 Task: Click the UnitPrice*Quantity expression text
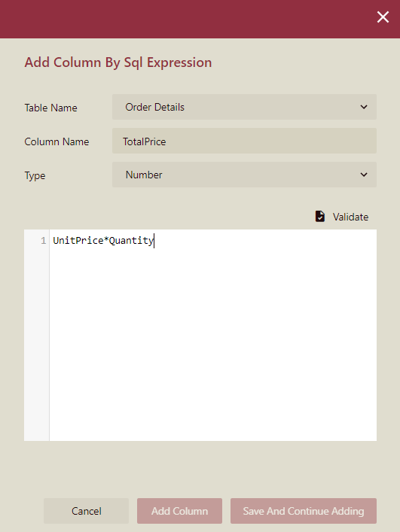tap(103, 241)
